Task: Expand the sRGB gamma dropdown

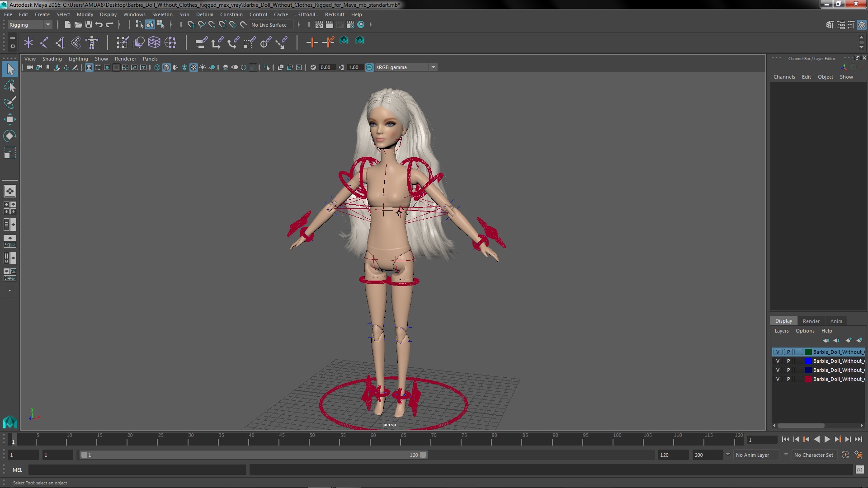Action: tap(433, 67)
